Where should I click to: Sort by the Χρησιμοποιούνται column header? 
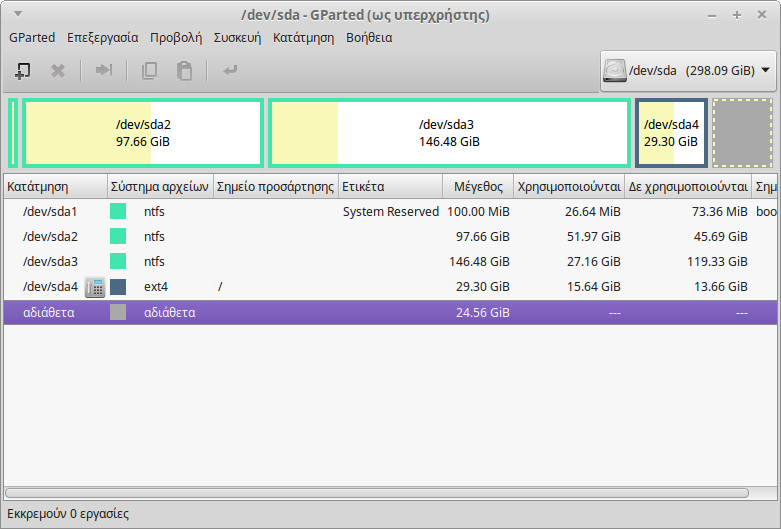569,187
